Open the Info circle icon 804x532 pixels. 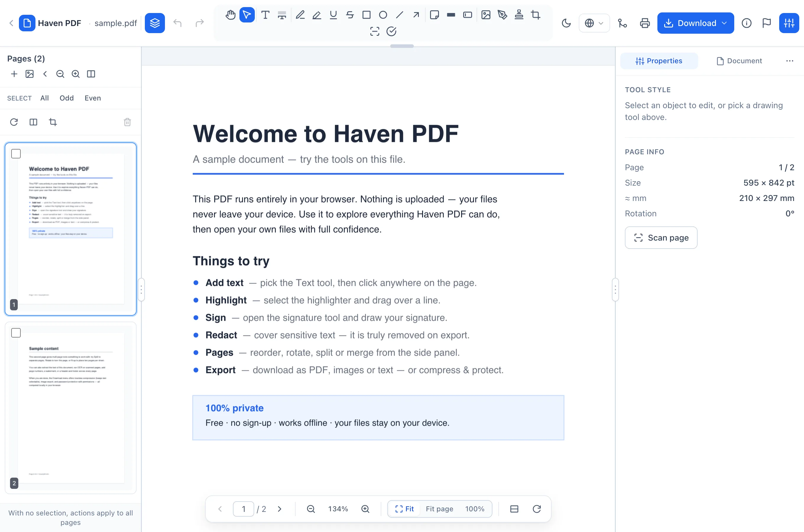747,23
